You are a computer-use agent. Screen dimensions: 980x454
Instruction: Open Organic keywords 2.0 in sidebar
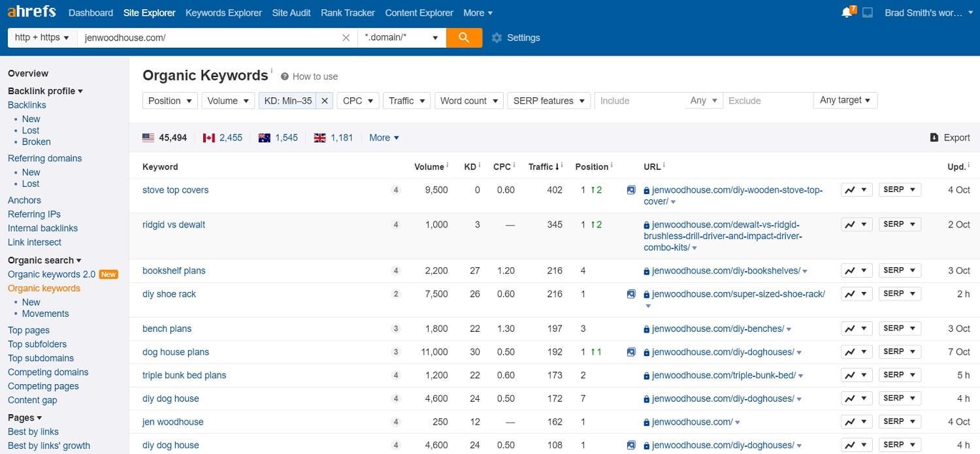pos(53,274)
